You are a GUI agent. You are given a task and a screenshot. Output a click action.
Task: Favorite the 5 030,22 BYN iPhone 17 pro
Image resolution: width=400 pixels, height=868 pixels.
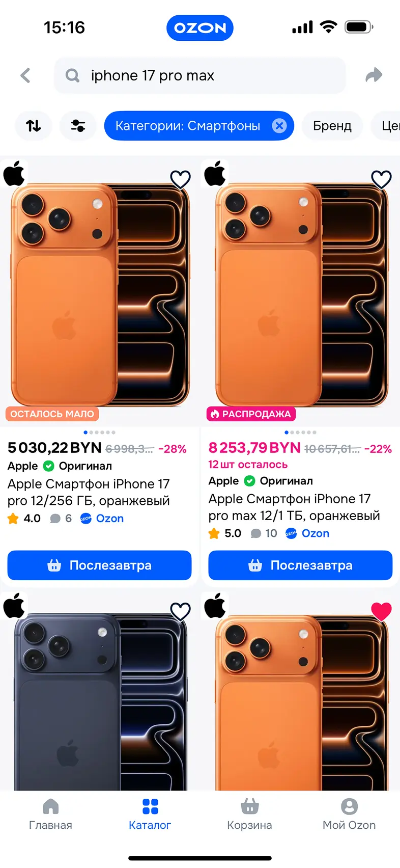click(180, 179)
